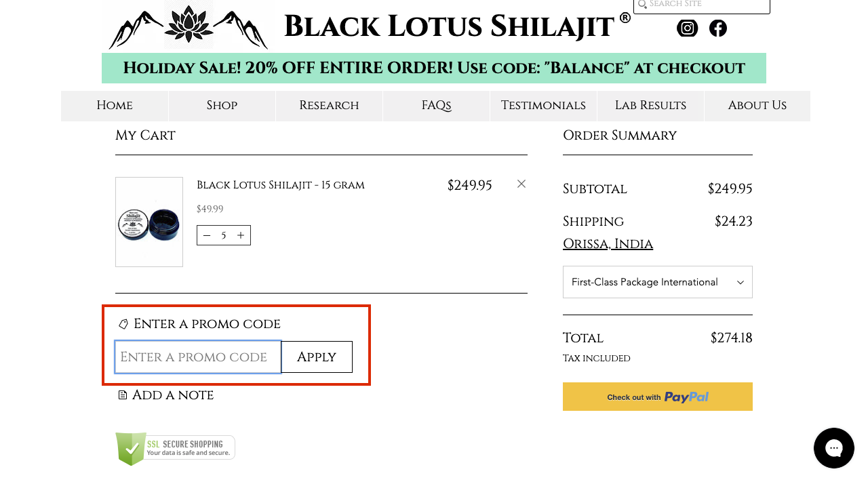Apply the promo code
The width and height of the screenshot is (868, 482).
pyautogui.click(x=317, y=357)
